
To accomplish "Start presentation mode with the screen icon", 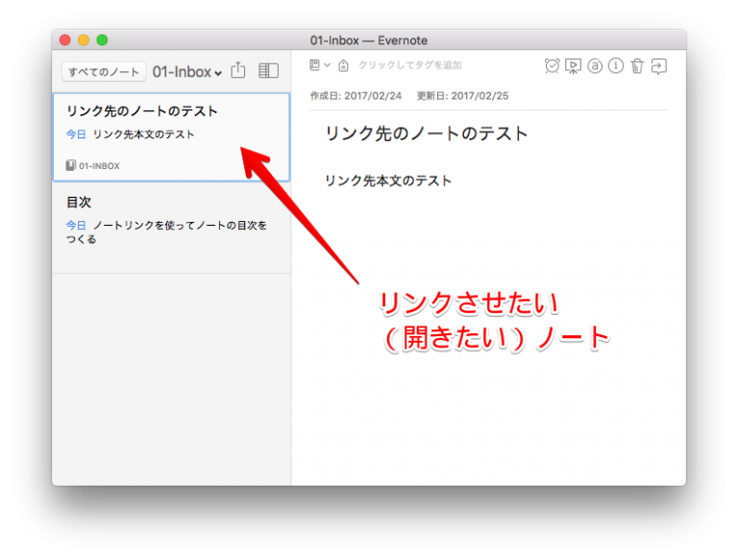I will pyautogui.click(x=573, y=66).
